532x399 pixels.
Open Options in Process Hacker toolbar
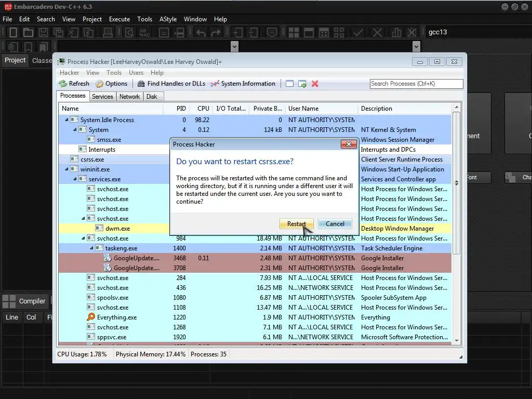click(x=112, y=84)
